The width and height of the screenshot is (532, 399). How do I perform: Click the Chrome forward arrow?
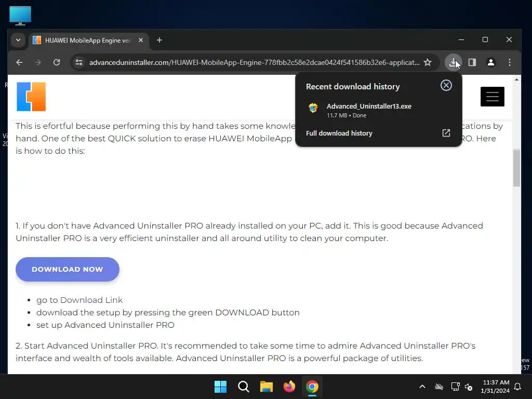click(38, 62)
